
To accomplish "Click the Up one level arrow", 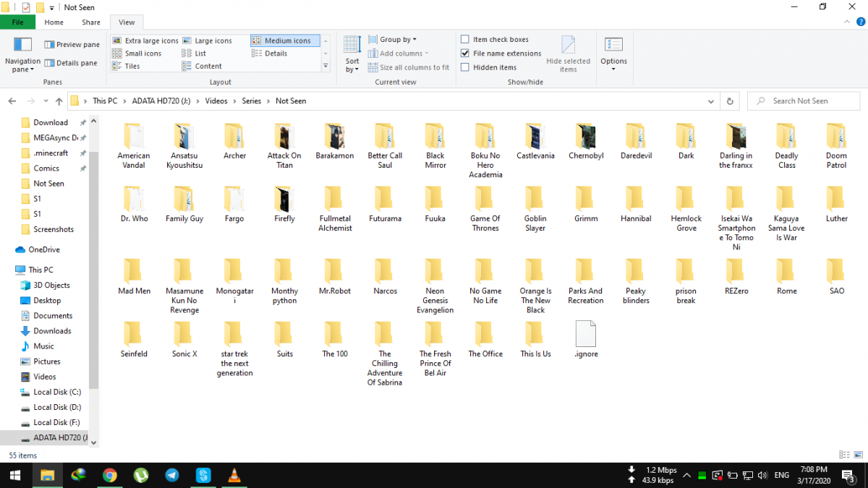I will pyautogui.click(x=59, y=101).
